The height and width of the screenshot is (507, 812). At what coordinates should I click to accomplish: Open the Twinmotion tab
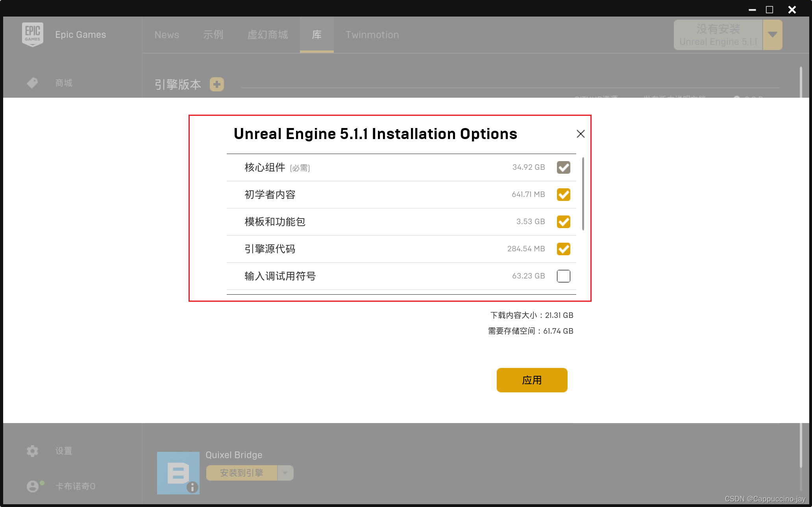coord(372,35)
